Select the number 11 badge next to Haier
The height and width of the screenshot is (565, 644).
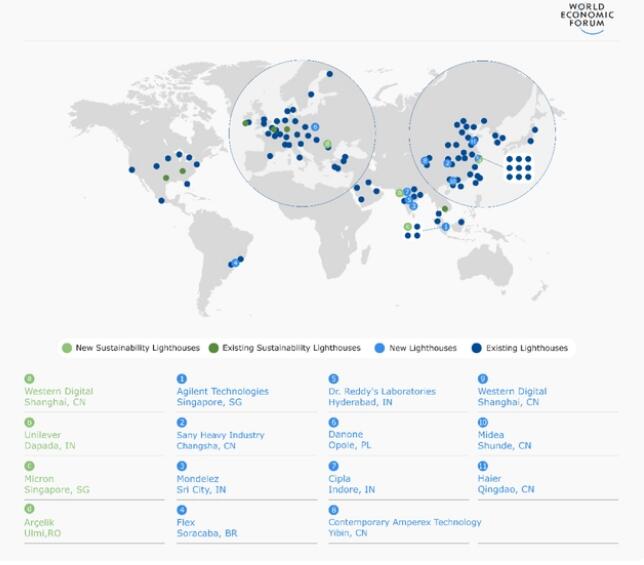coord(483,465)
